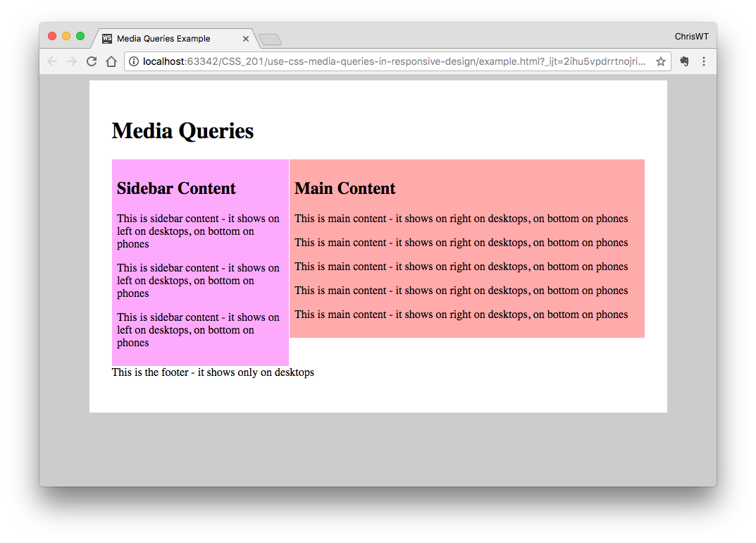756x543 pixels.
Task: Click the WS favicon on the tab
Action: [x=107, y=39]
